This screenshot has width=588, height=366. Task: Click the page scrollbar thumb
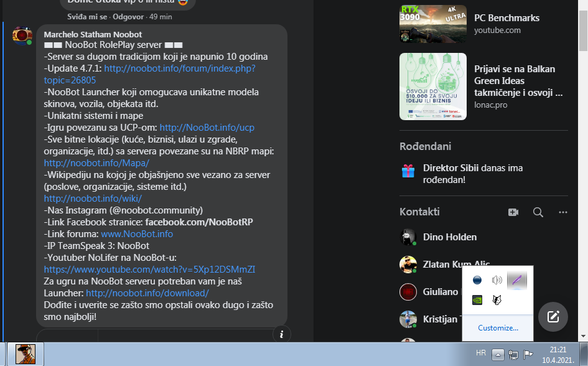point(583,30)
